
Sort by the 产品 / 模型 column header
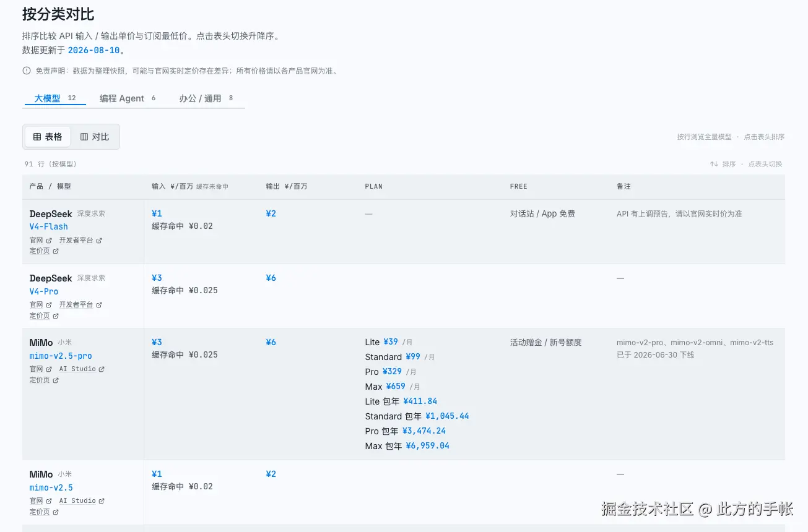(x=50, y=186)
